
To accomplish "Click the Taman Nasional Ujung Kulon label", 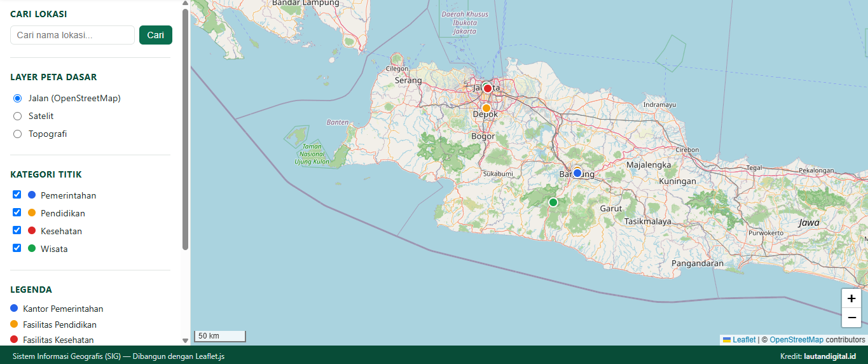I will 312,154.
